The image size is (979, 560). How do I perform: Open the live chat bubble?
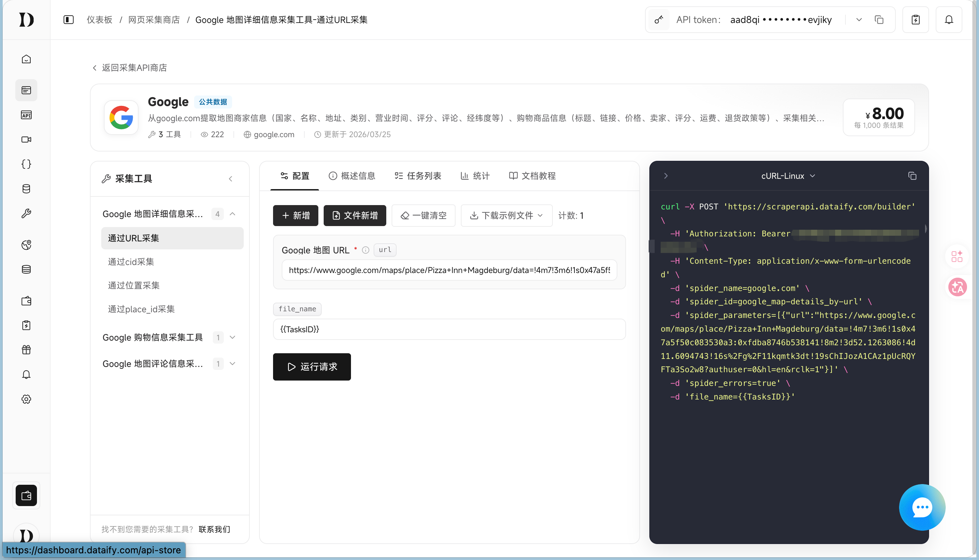(x=922, y=507)
